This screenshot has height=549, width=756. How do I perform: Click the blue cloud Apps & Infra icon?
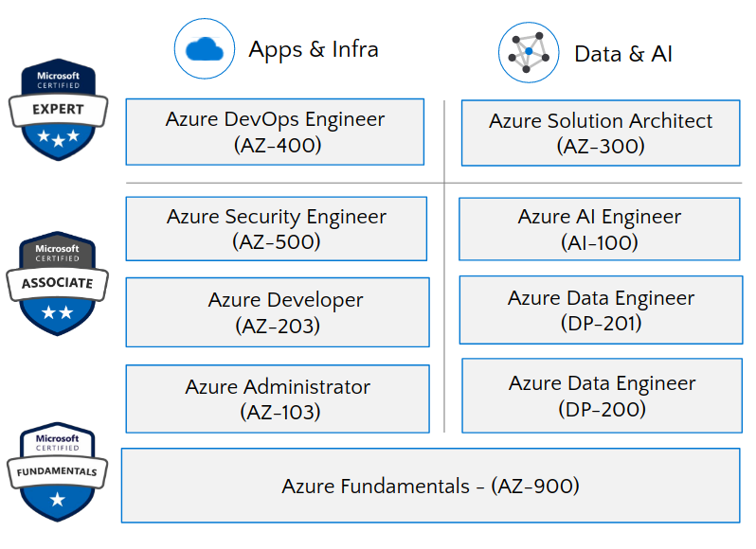[x=204, y=48]
